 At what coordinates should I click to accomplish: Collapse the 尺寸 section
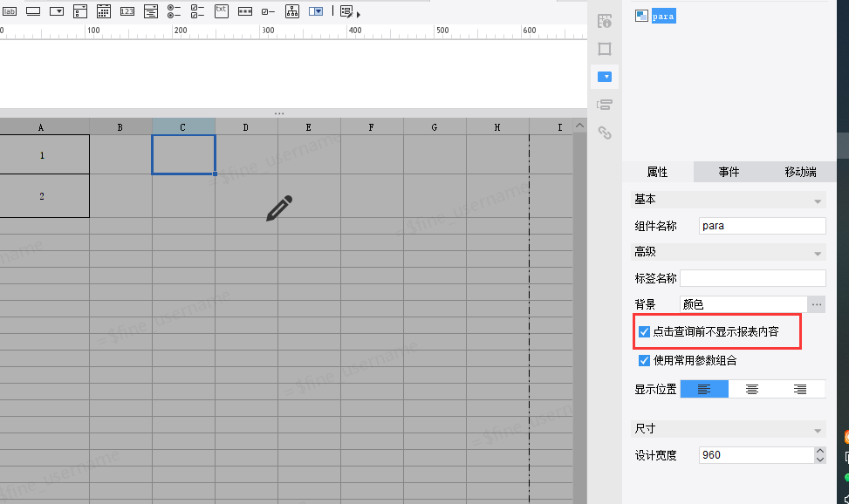click(x=817, y=430)
